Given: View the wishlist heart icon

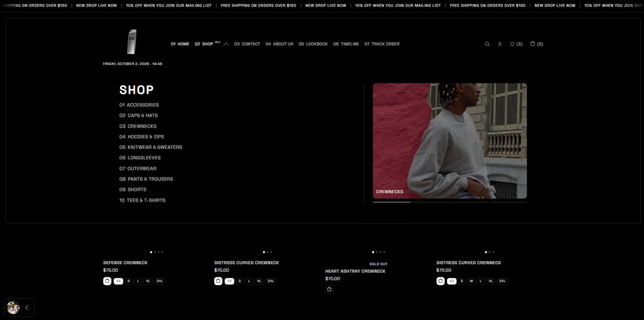Looking at the screenshot, I should (512, 44).
